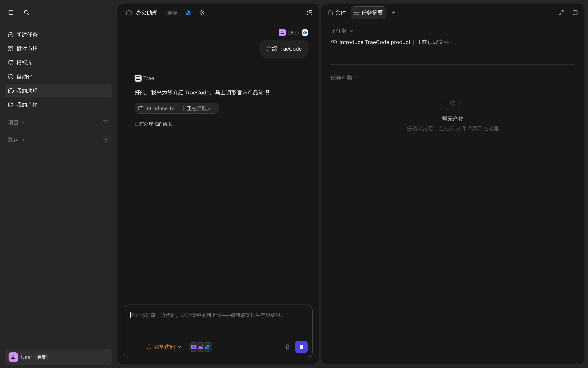Collapse the 任务产物 section

click(345, 78)
